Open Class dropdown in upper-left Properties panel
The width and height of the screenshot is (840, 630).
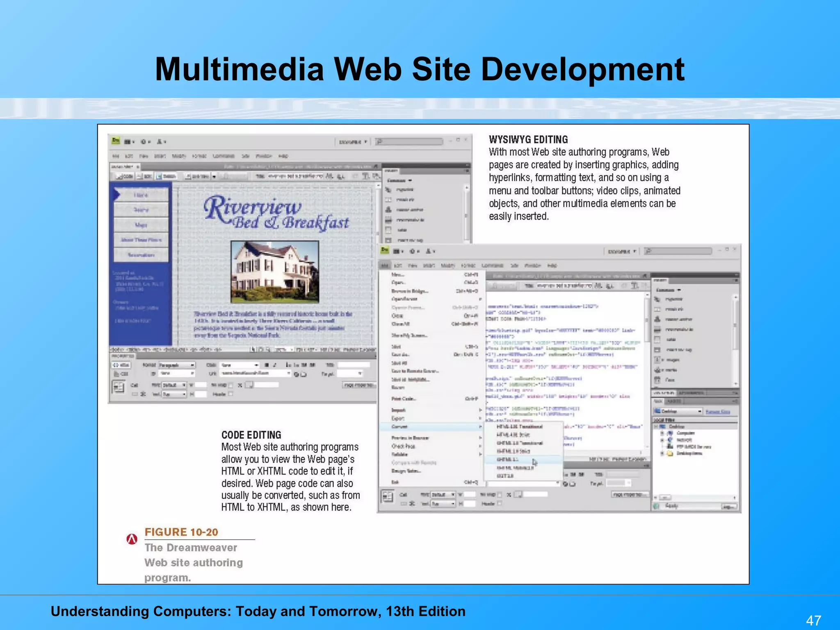click(239, 365)
